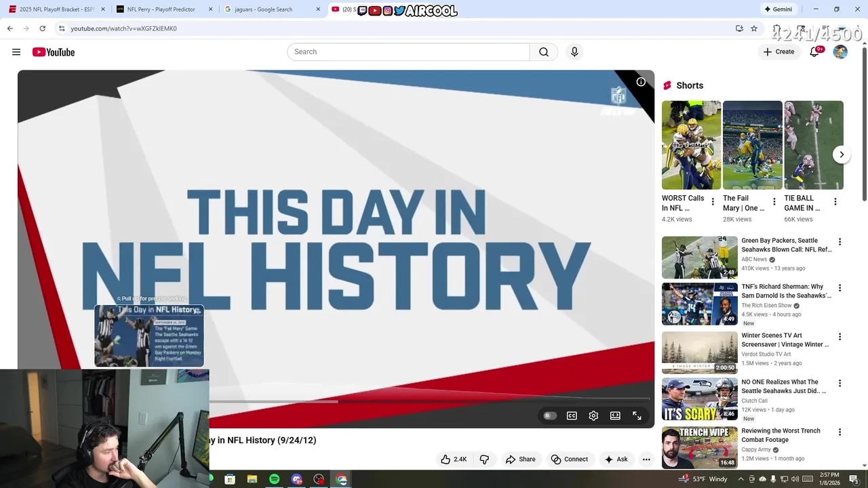The height and width of the screenshot is (488, 868).
Task: Toggle the autoplay switch
Action: point(550,415)
